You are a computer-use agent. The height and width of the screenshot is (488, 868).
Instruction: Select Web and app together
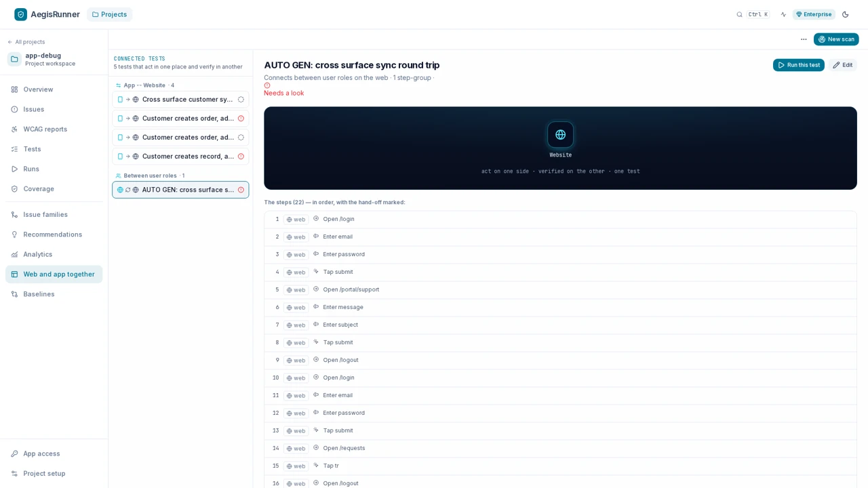pyautogui.click(x=54, y=274)
